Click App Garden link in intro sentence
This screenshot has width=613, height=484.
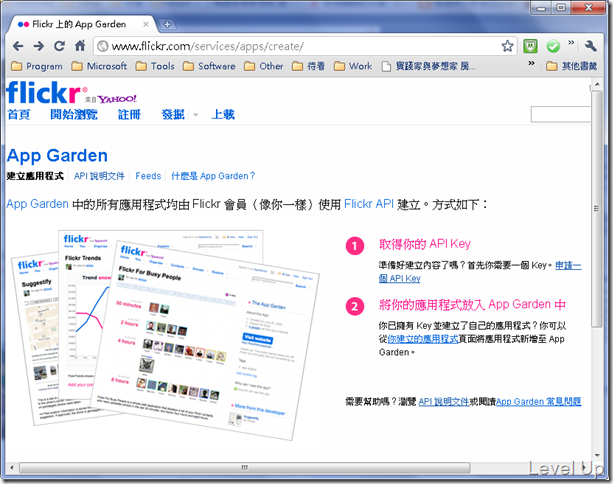point(38,204)
